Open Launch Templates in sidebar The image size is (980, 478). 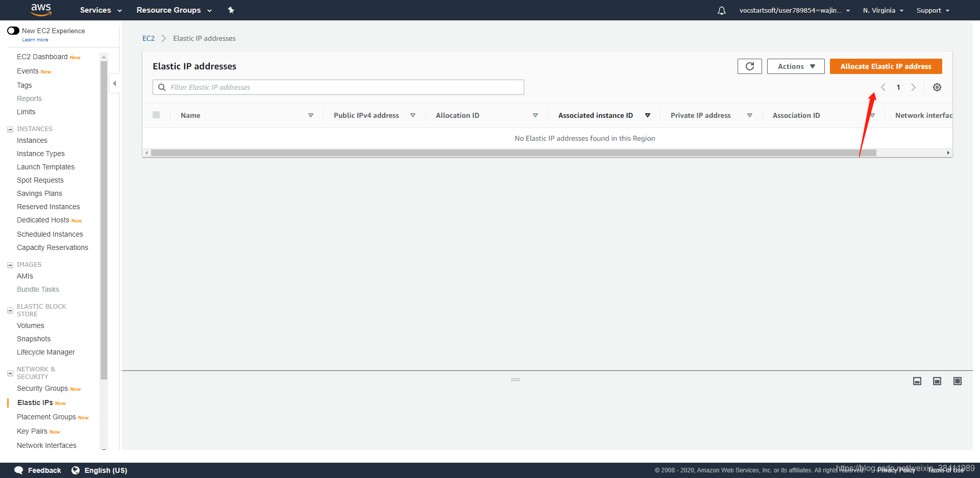click(x=46, y=167)
